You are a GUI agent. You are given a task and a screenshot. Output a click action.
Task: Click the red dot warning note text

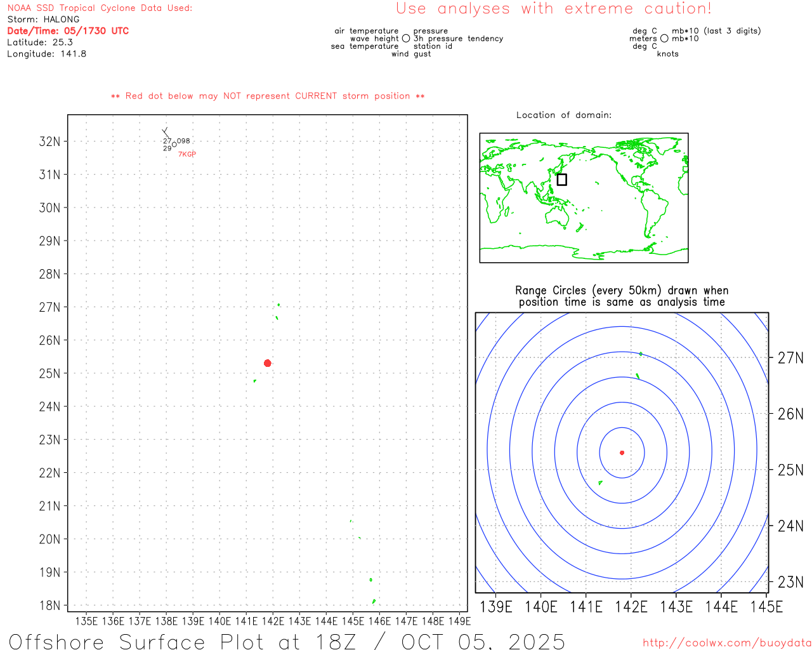[267, 96]
